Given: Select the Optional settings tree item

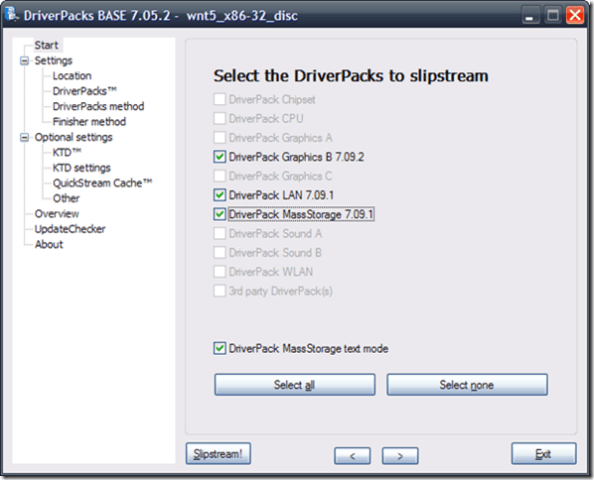Looking at the screenshot, I should point(73,137).
